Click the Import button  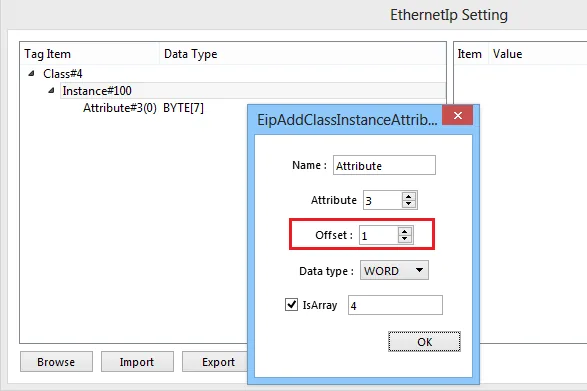[137, 362]
